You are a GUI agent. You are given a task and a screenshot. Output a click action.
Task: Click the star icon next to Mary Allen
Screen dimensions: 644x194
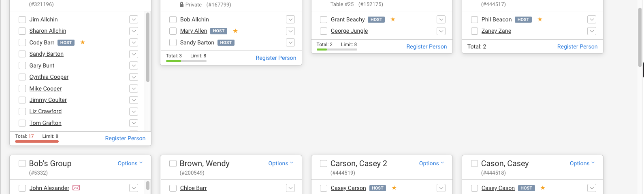(x=235, y=31)
